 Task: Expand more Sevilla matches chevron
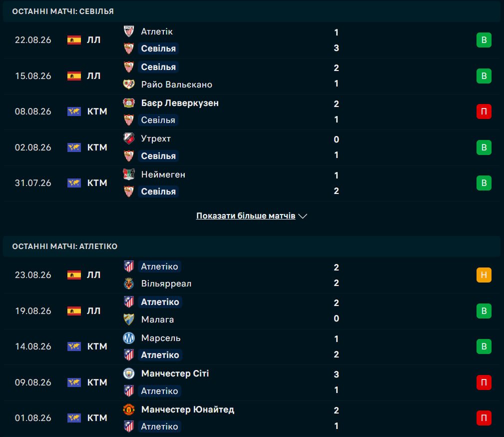pos(303,216)
